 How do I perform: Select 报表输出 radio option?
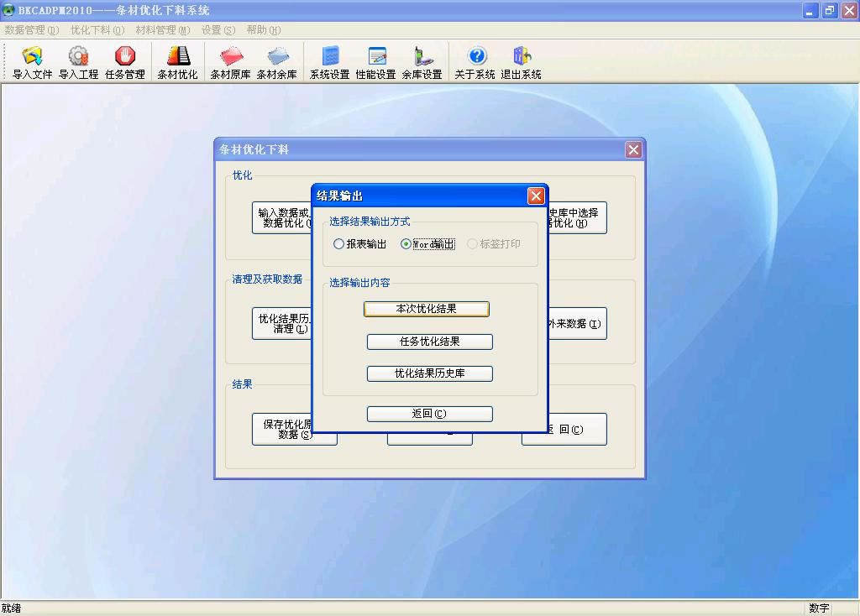point(359,244)
